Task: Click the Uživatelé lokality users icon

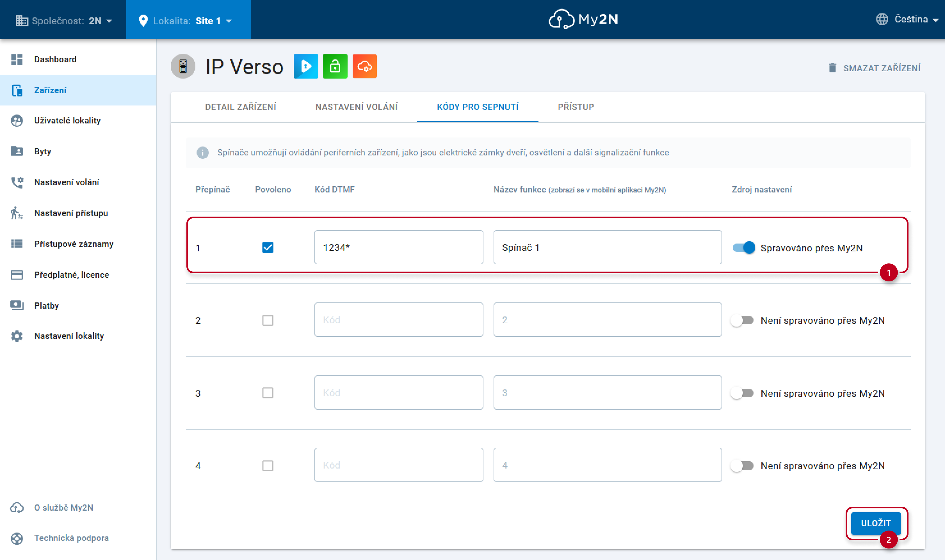Action: pyautogui.click(x=17, y=121)
